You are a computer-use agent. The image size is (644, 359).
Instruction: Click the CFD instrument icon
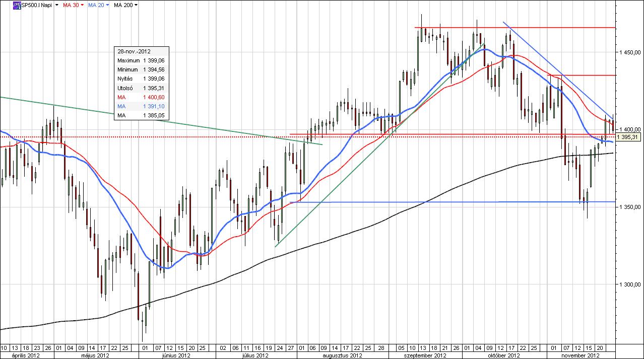click(17, 5)
